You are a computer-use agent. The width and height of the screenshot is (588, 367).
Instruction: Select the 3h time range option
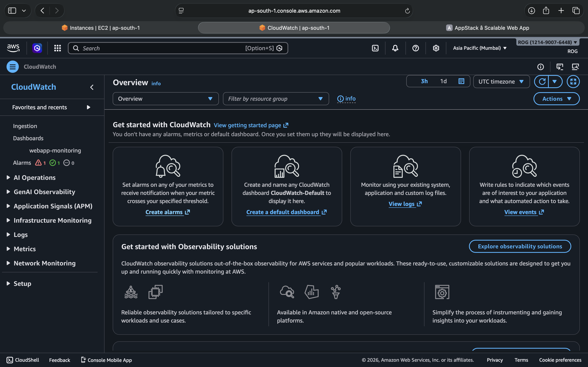pyautogui.click(x=424, y=81)
